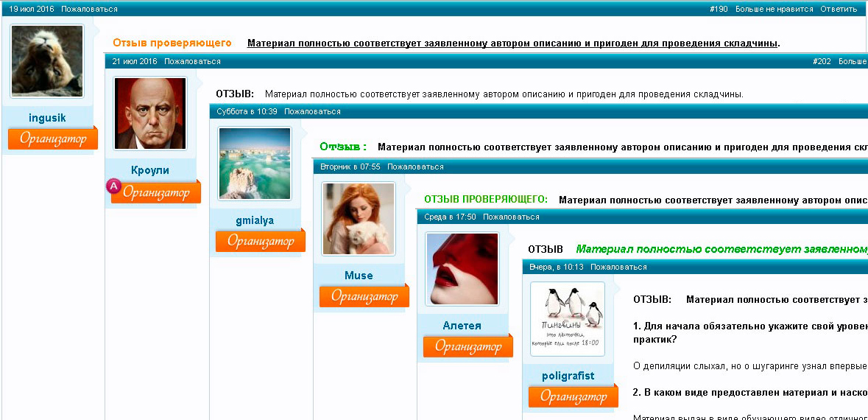Click Больше не нравится on post #190

775,9
